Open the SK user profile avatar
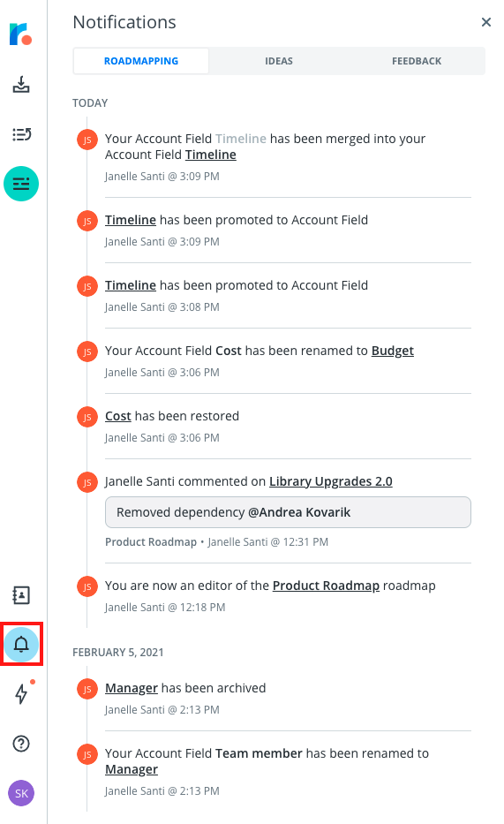 (x=21, y=793)
